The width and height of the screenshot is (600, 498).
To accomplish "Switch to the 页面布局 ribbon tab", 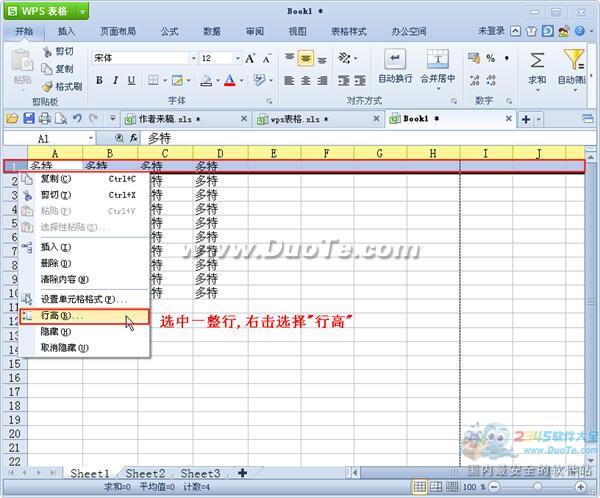I will tap(118, 31).
